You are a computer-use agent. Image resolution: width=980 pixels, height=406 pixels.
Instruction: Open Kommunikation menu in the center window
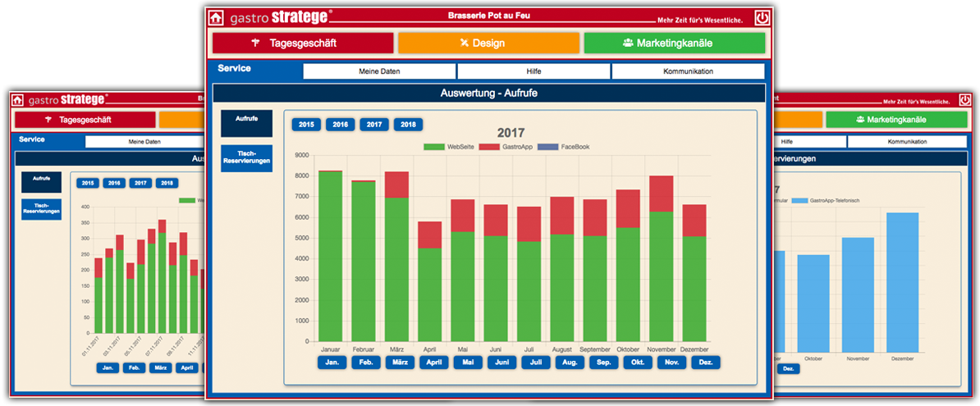[688, 71]
